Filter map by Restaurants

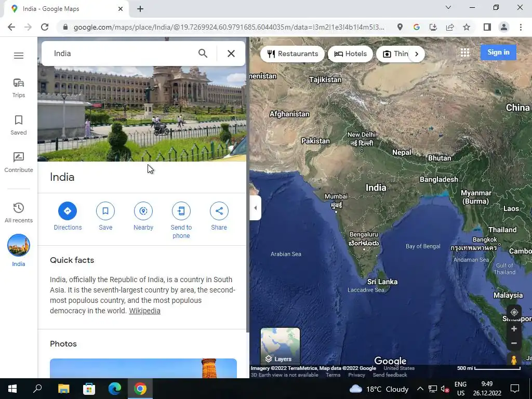point(292,54)
